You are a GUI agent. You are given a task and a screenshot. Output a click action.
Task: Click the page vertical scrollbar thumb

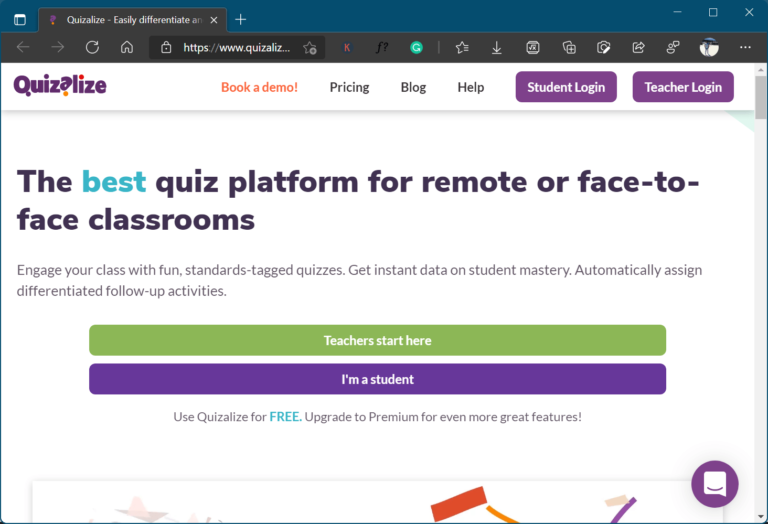click(761, 97)
